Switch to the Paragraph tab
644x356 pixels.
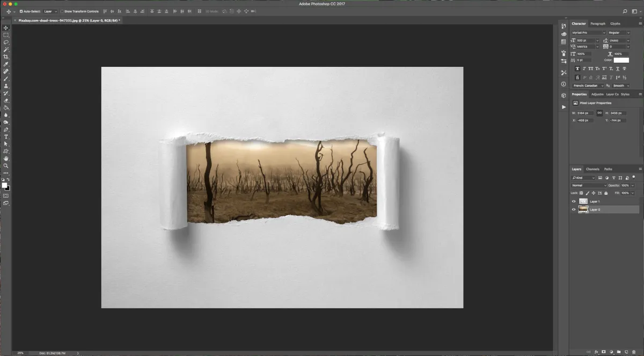tap(598, 24)
